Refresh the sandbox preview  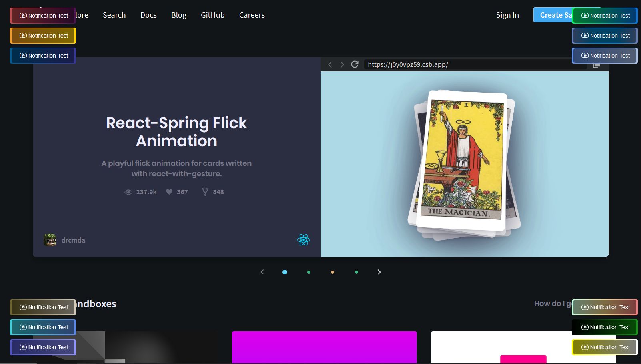[x=355, y=64]
